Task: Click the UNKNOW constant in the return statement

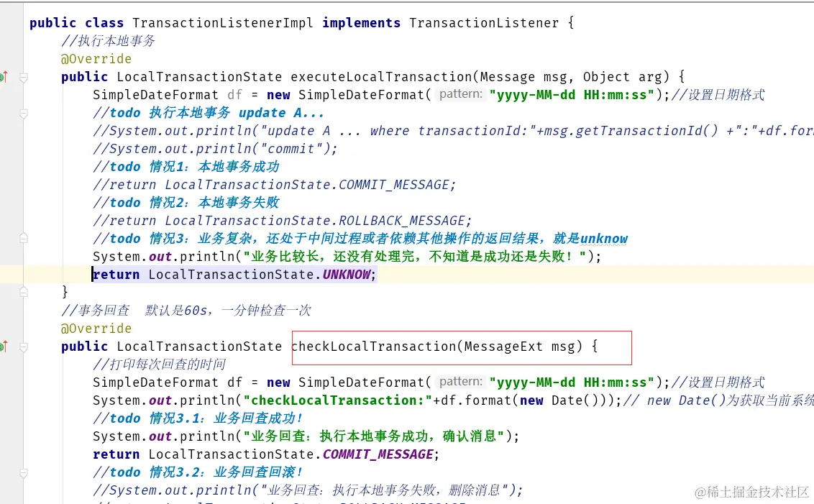Action: (347, 274)
